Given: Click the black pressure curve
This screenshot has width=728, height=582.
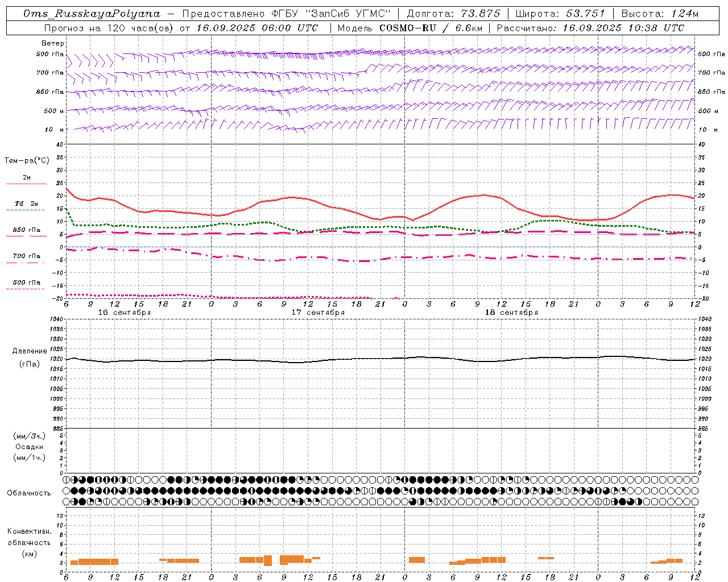Looking at the screenshot, I should tap(380, 359).
